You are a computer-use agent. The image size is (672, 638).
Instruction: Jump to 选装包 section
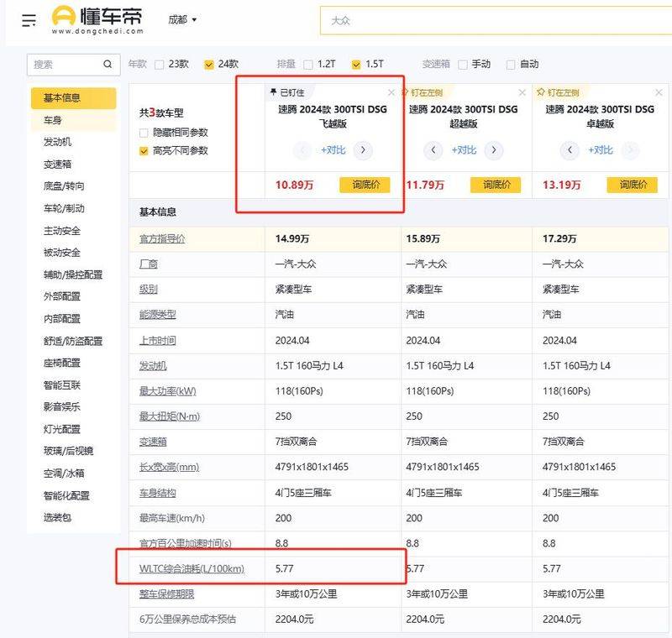click(x=57, y=517)
